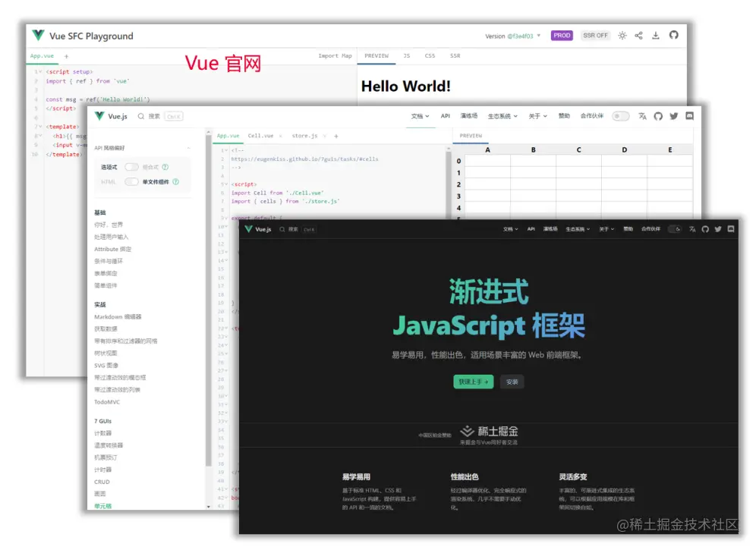Image resolution: width=756 pixels, height=550 pixels.
Task: Open Discord icon in dark Vue.js window
Action: click(x=731, y=229)
